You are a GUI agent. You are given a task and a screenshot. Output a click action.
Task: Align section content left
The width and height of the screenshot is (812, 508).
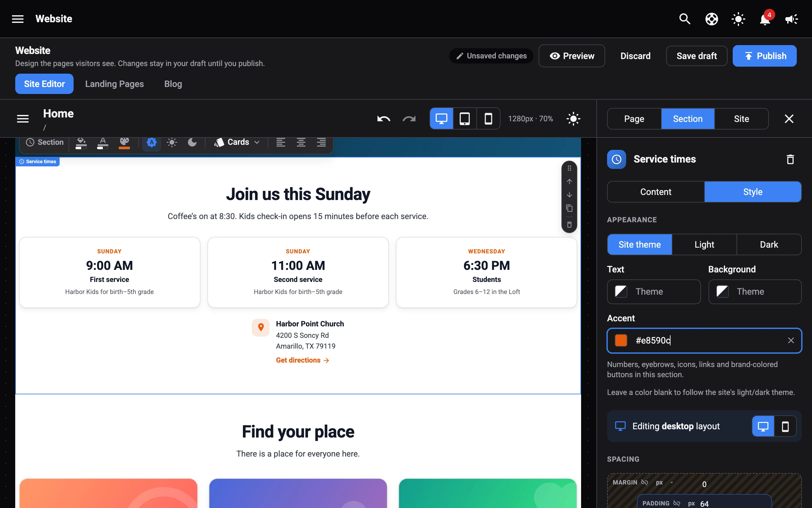(x=281, y=143)
